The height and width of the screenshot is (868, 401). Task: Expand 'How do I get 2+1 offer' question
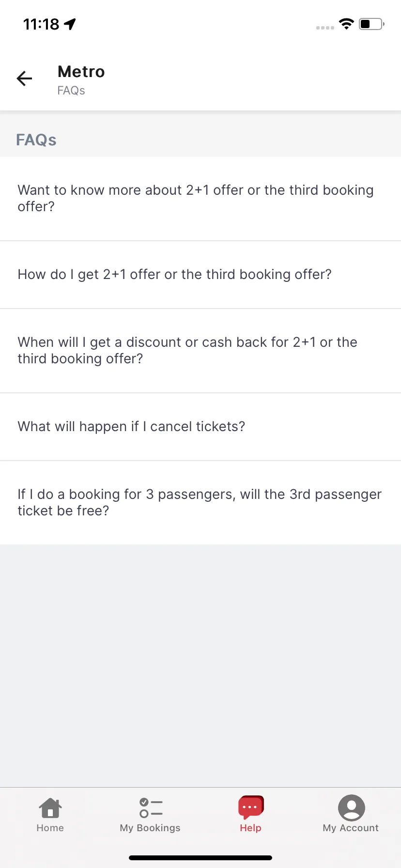coord(200,275)
